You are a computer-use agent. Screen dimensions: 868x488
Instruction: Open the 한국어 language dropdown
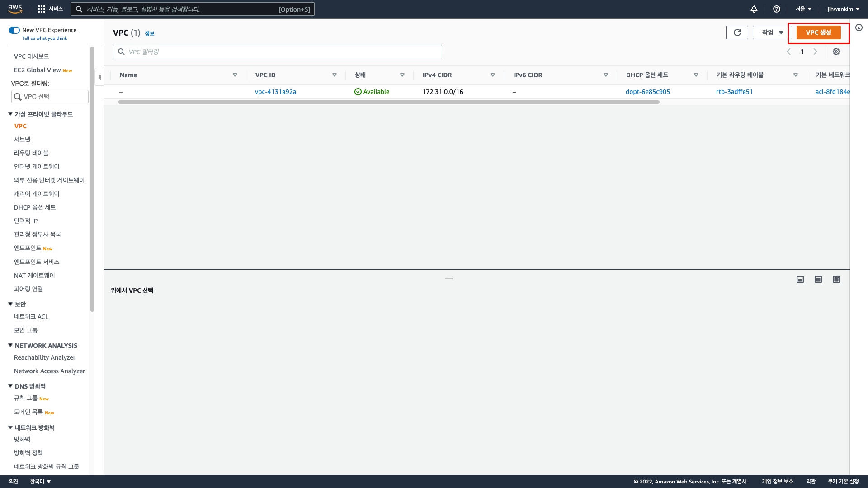click(x=40, y=482)
